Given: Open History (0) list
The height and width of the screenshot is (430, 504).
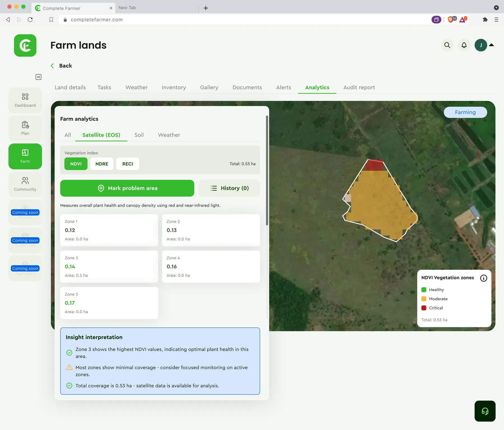Looking at the screenshot, I should pos(229,188).
